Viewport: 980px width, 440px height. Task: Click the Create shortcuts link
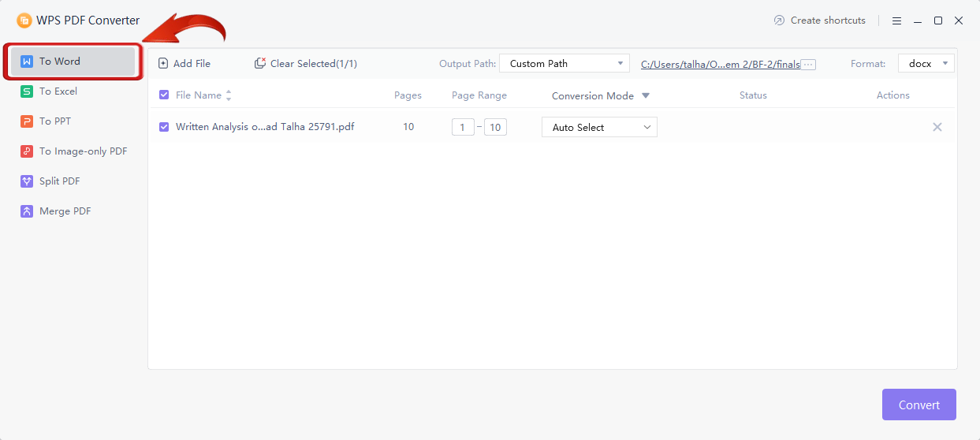tap(828, 21)
